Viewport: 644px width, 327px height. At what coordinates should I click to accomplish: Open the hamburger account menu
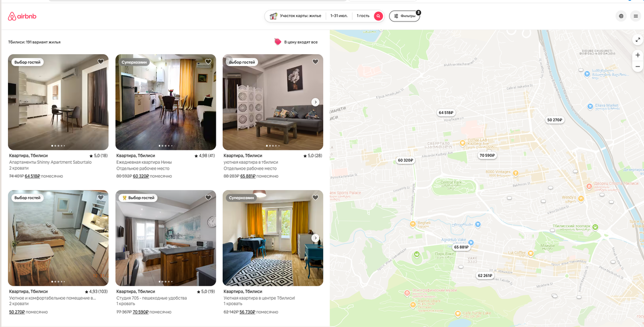636,16
